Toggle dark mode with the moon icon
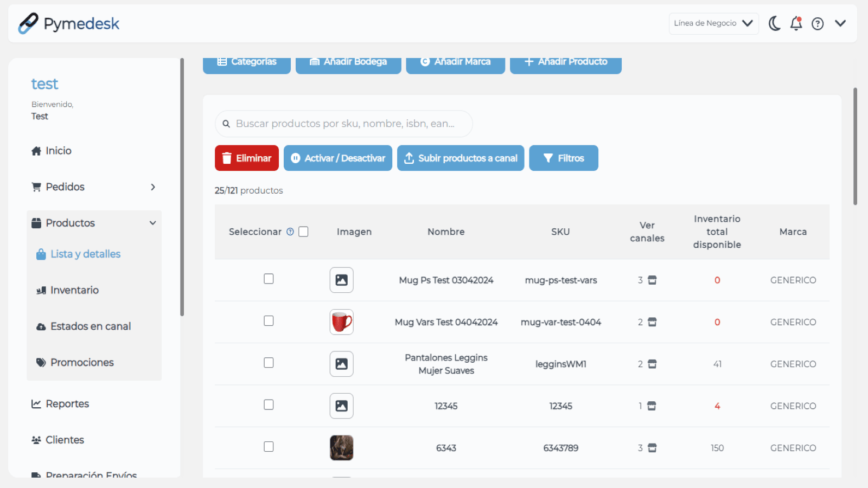The width and height of the screenshot is (868, 488). (x=774, y=23)
